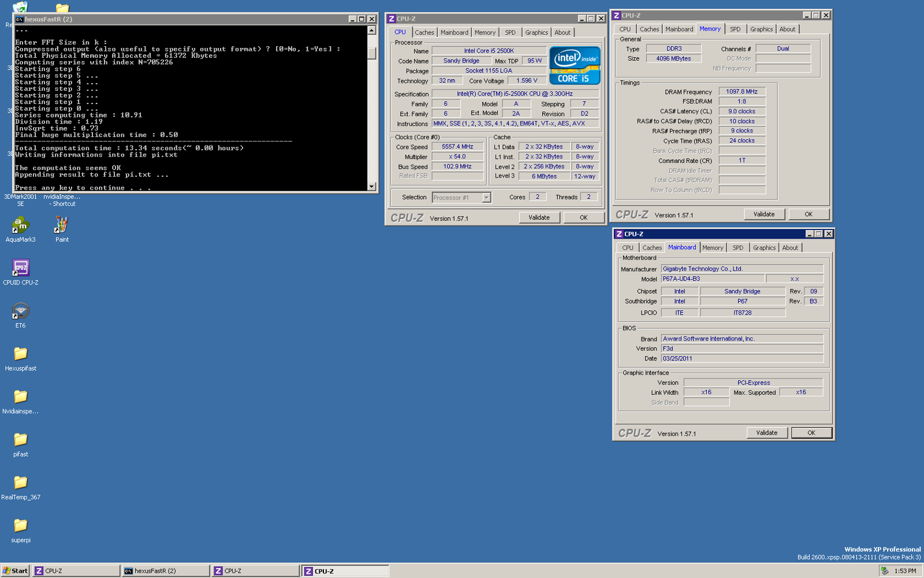Viewport: 924px width, 578px height.
Task: Open About tab in CPU-Z CPU window
Action: [x=562, y=32]
